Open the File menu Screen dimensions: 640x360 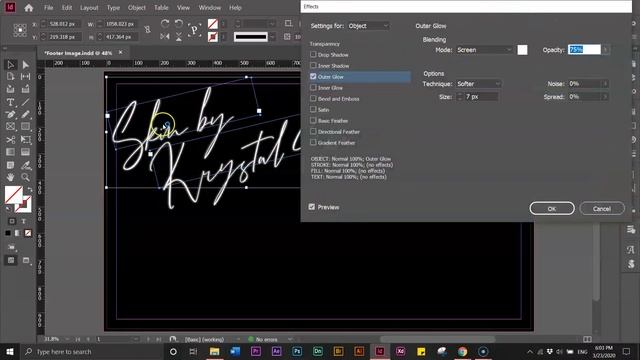(x=49, y=7)
